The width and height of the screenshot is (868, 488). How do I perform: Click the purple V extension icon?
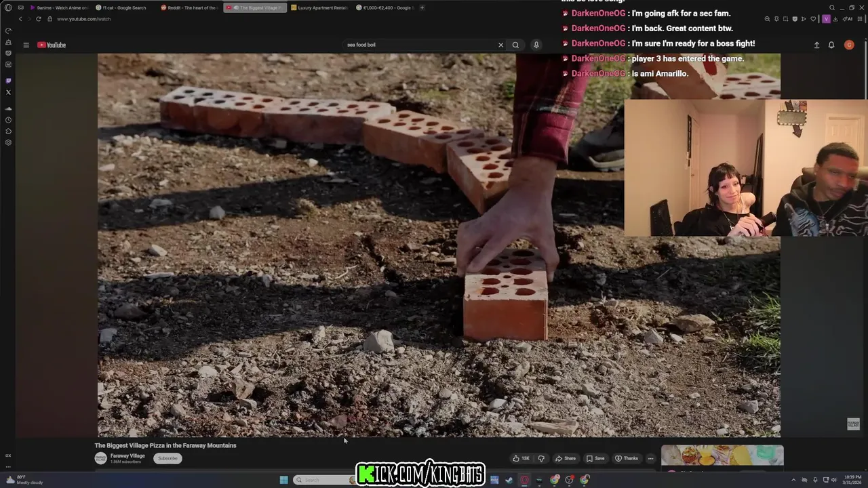pyautogui.click(x=825, y=19)
